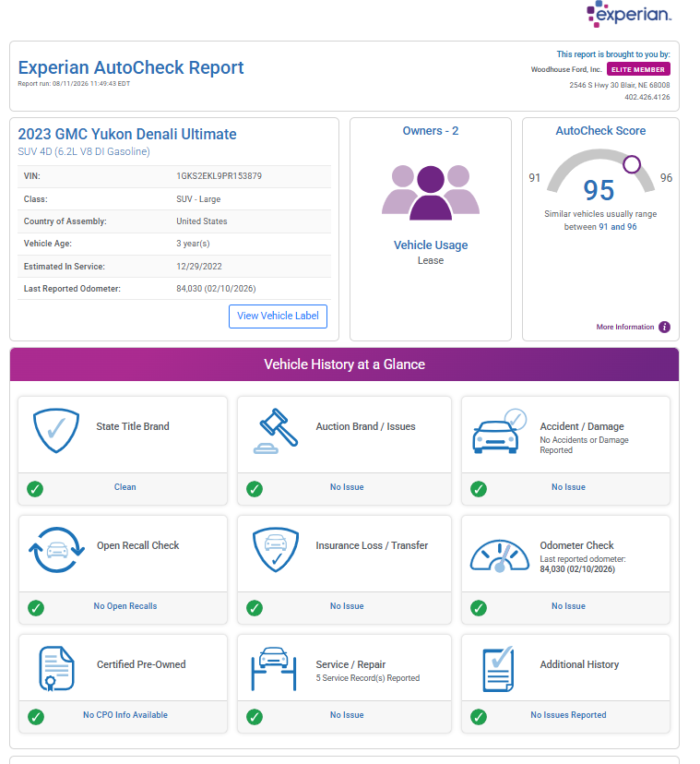This screenshot has width=700, height=764.
Task: Click the Service / Repair lift icon
Action: tap(274, 668)
